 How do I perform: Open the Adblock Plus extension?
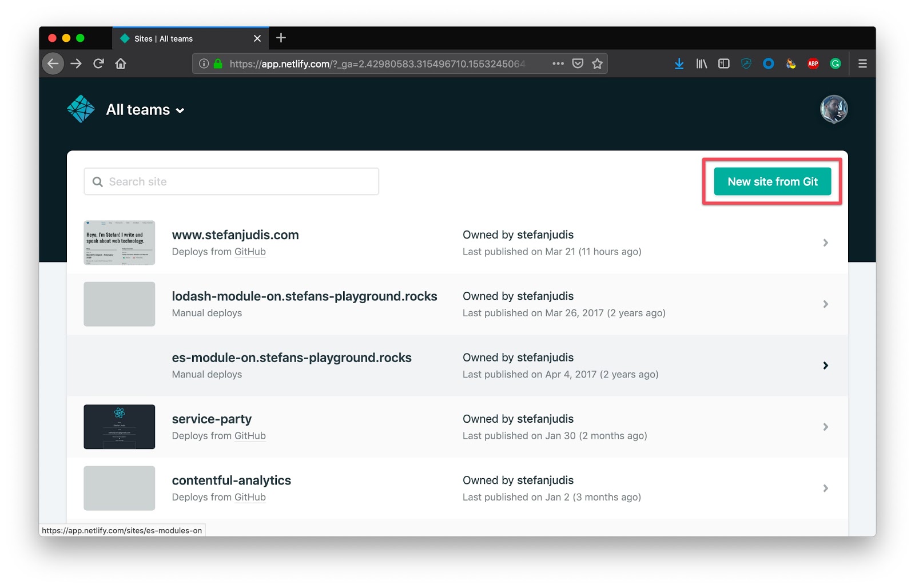pos(813,63)
